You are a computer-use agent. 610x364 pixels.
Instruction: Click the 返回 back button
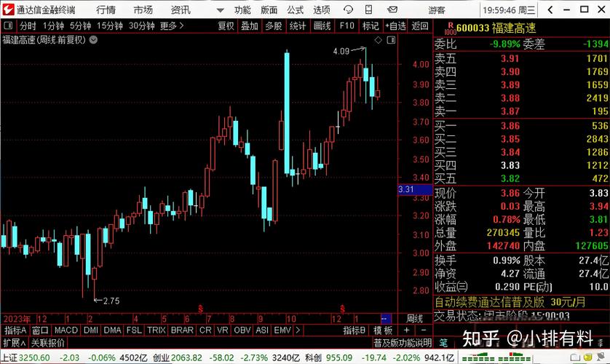click(x=420, y=25)
